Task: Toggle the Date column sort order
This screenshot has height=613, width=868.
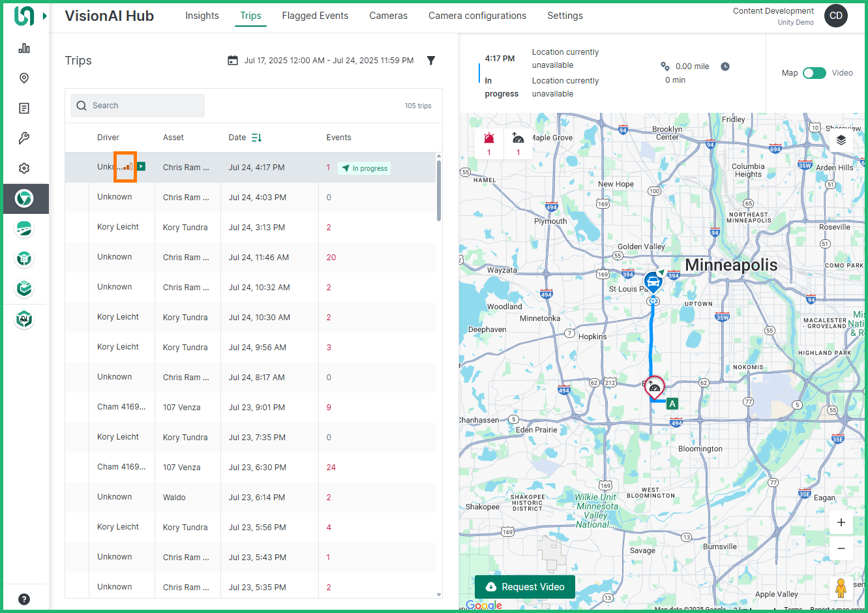Action: tap(255, 138)
